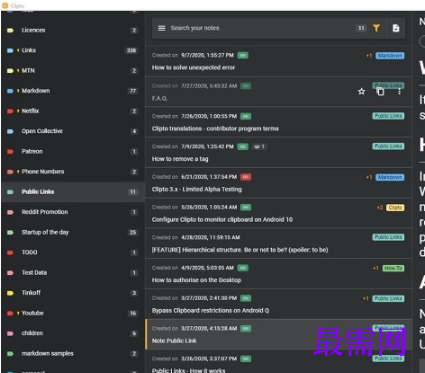
Task: Click yellow Clipto chip on Android 10 note
Action: (x=395, y=208)
